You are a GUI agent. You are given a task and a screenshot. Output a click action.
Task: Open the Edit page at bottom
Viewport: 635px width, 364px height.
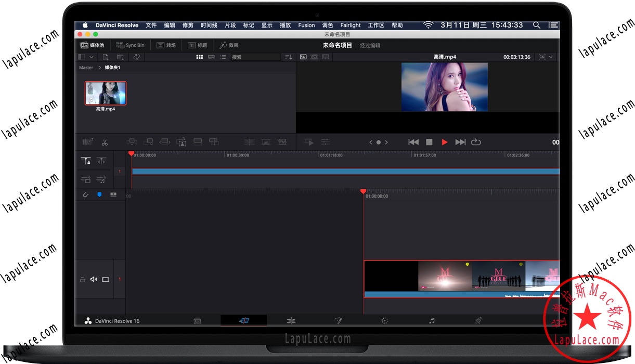(x=291, y=321)
